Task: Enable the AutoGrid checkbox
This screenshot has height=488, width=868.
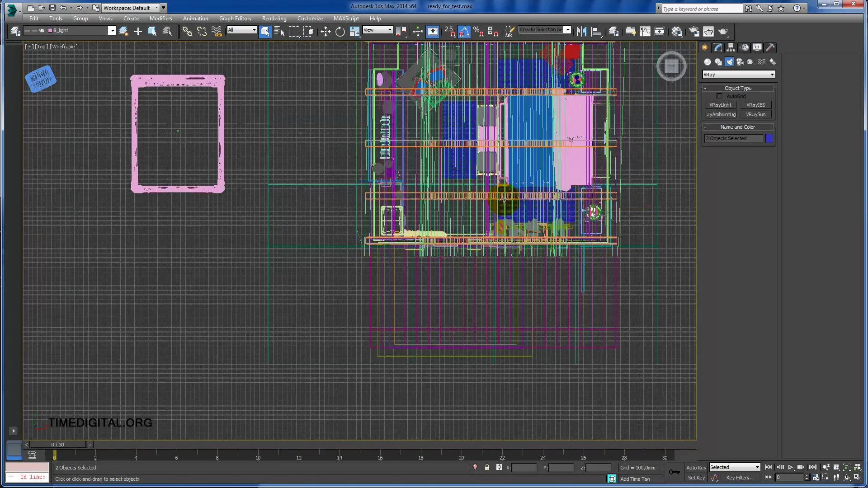Action: 719,96
